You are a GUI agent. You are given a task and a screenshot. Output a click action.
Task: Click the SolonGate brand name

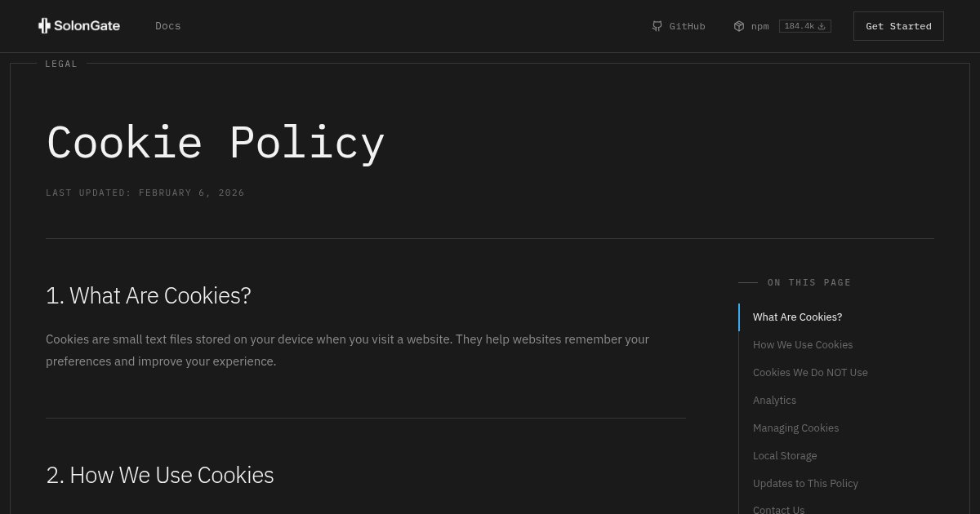87,26
